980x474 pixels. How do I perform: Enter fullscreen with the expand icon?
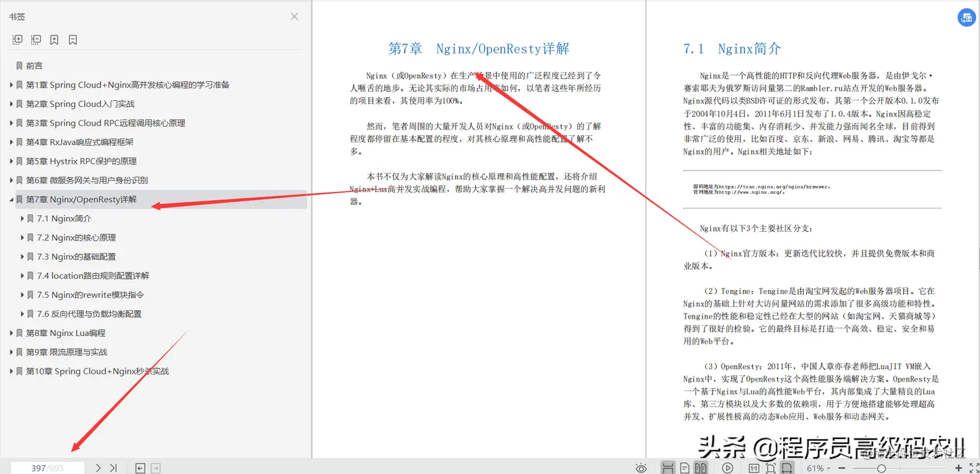974,468
